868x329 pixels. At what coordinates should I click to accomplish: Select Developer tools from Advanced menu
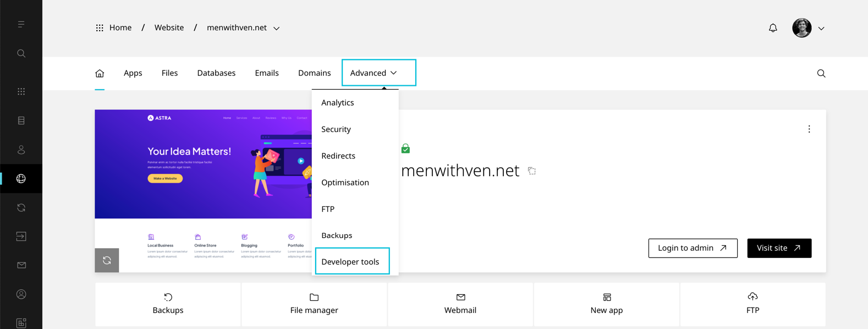pyautogui.click(x=350, y=262)
